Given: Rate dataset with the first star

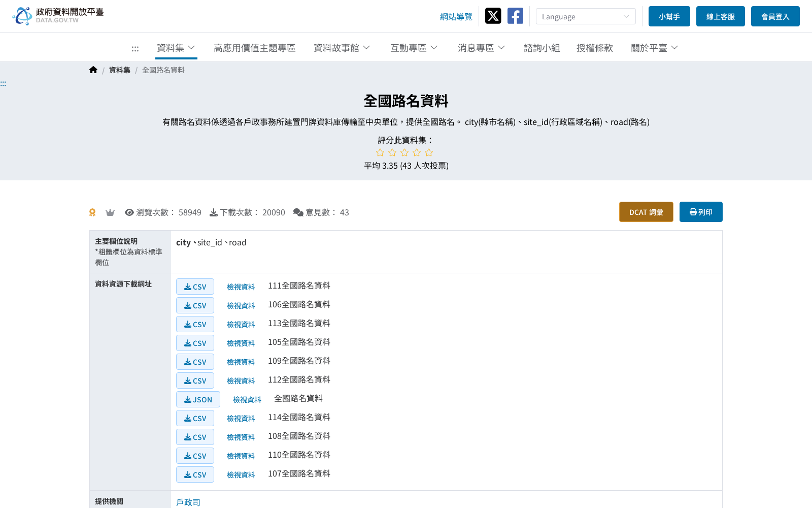Looking at the screenshot, I should click(x=380, y=152).
